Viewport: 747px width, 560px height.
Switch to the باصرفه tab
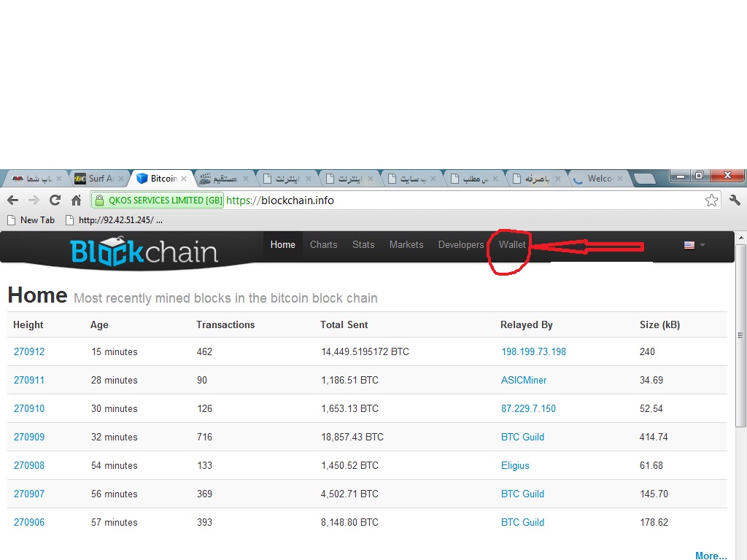pos(536,179)
